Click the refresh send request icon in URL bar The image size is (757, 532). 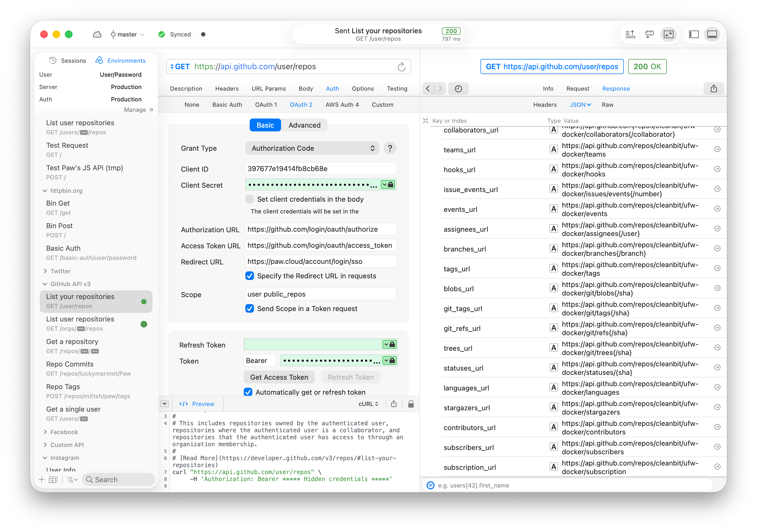[401, 67]
